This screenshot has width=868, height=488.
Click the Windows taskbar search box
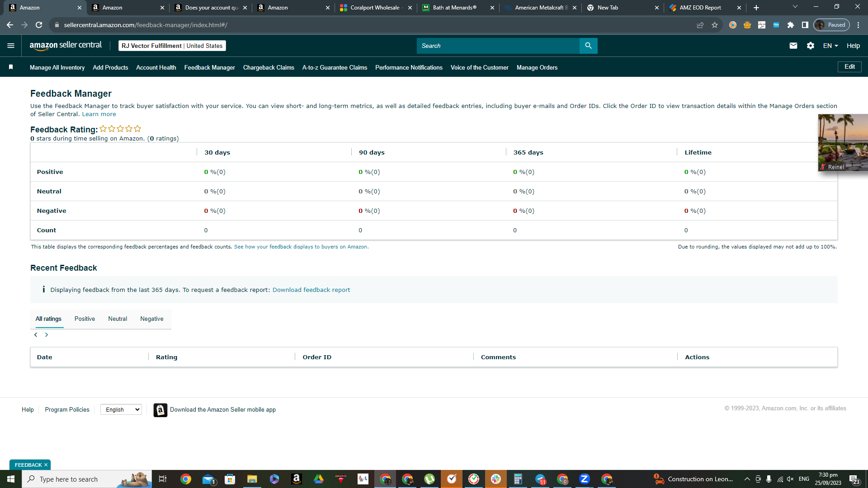(x=87, y=479)
